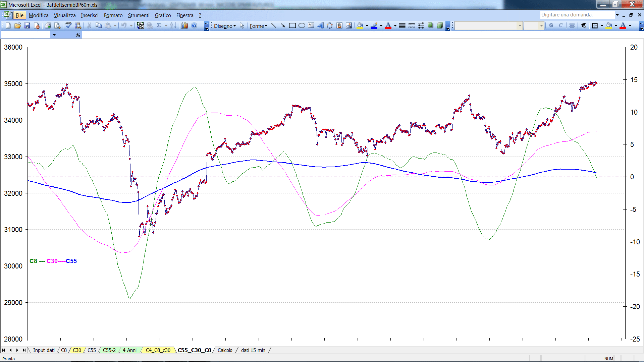The image size is (644, 362).
Task: Open the Borders dropdown arrow
Action: 602,26
